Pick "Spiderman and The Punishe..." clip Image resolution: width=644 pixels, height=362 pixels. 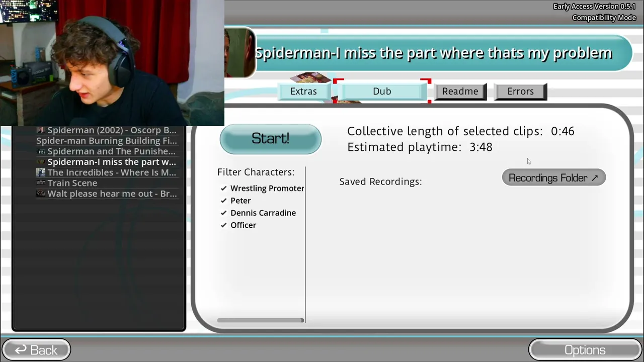(107, 151)
